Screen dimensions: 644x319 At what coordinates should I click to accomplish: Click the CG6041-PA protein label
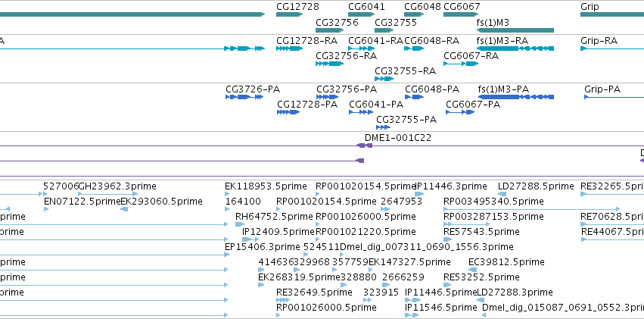pos(376,105)
